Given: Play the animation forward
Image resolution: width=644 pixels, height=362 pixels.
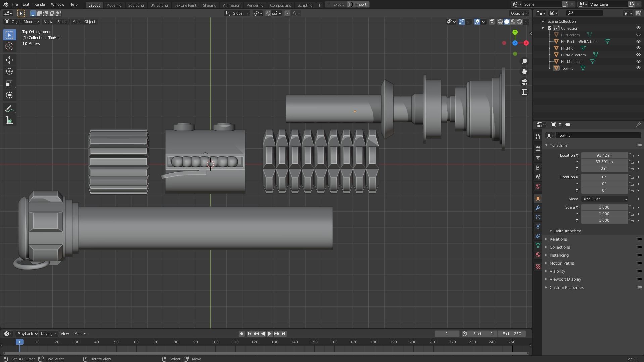Looking at the screenshot, I should point(270,334).
